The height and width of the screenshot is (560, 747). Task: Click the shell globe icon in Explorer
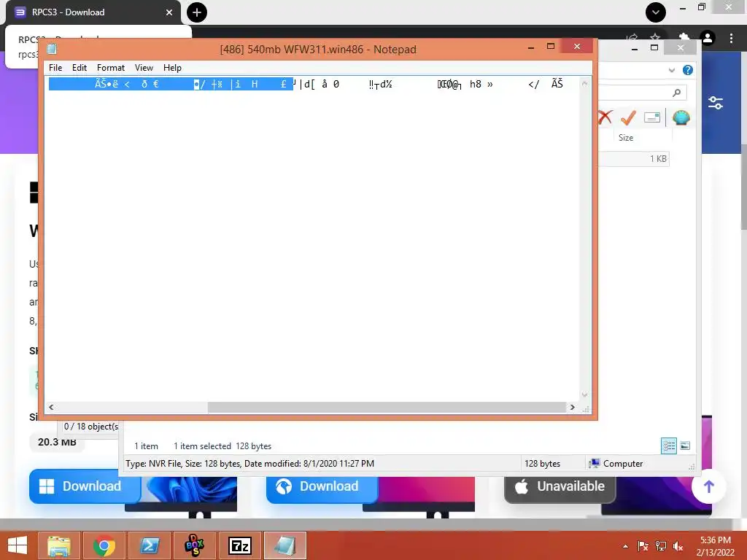pos(681,117)
